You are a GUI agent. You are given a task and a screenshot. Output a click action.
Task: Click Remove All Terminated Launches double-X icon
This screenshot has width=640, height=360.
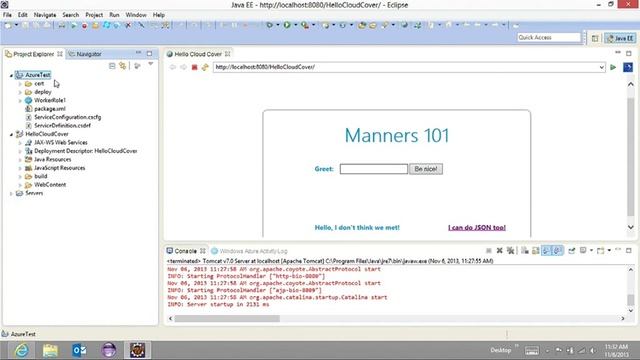[510, 251]
